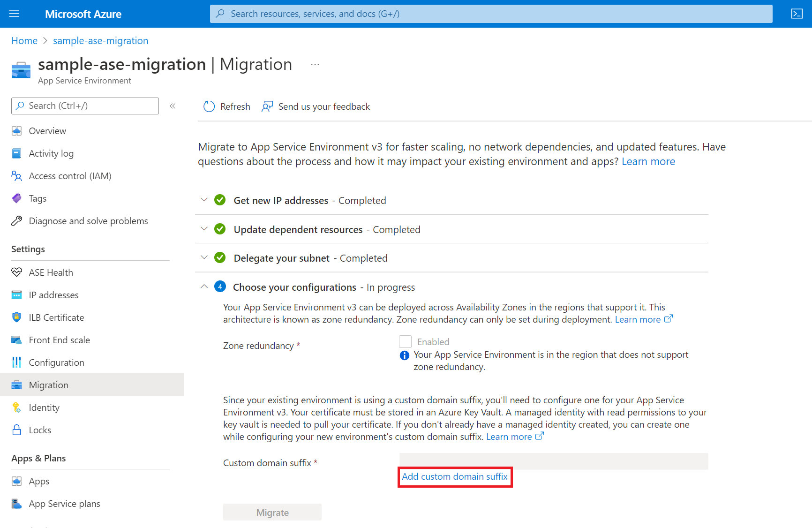Click the Diagnose wrench icon
The height and width of the screenshot is (528, 812).
click(x=17, y=221)
